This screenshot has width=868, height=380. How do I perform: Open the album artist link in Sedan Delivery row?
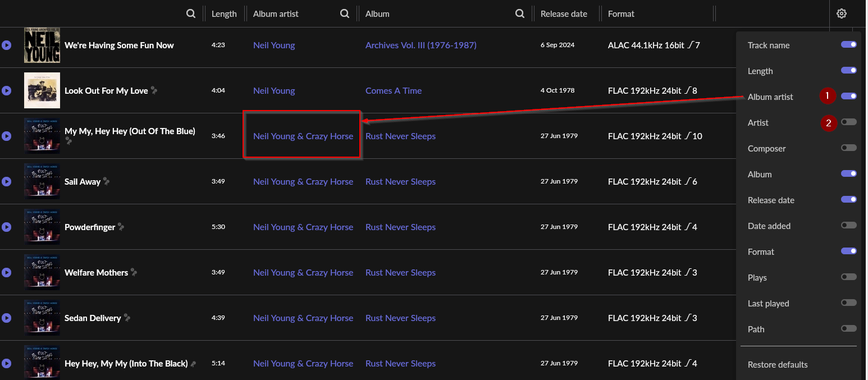click(303, 318)
